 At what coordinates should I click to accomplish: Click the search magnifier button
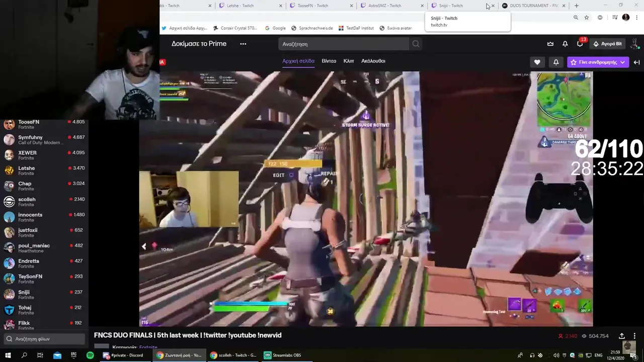416,44
